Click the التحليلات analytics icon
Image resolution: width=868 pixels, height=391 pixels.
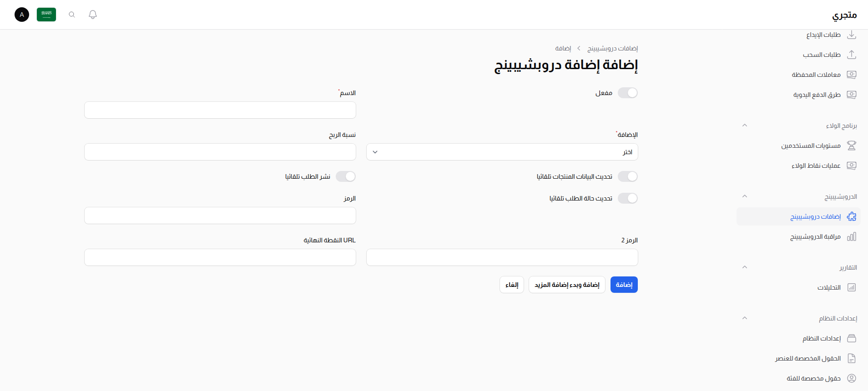(852, 287)
